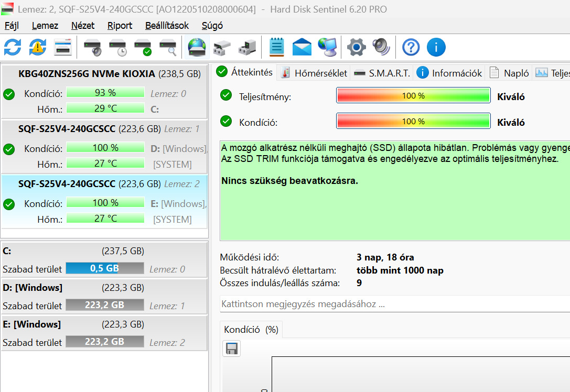Click the question mark help icon
The image size is (570, 392).
[x=411, y=47]
